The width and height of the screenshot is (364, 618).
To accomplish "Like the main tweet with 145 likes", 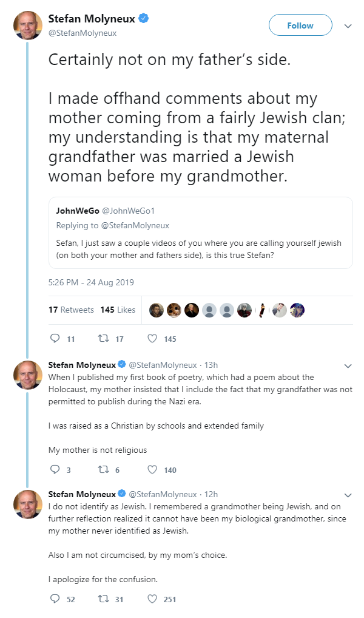I will (x=153, y=339).
